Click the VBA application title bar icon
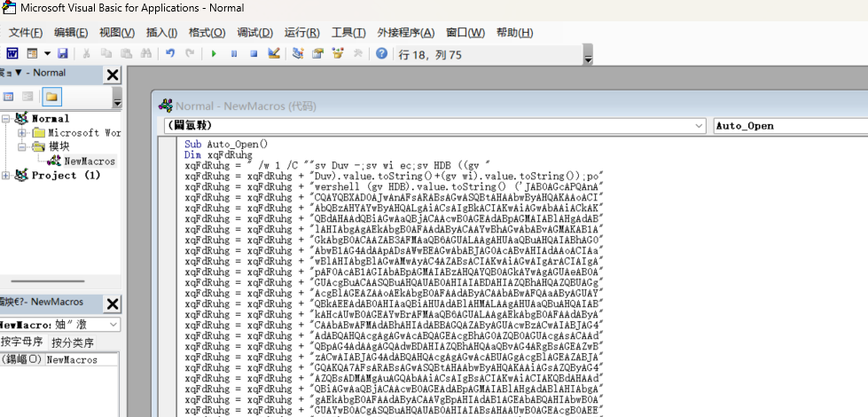 click(x=8, y=8)
